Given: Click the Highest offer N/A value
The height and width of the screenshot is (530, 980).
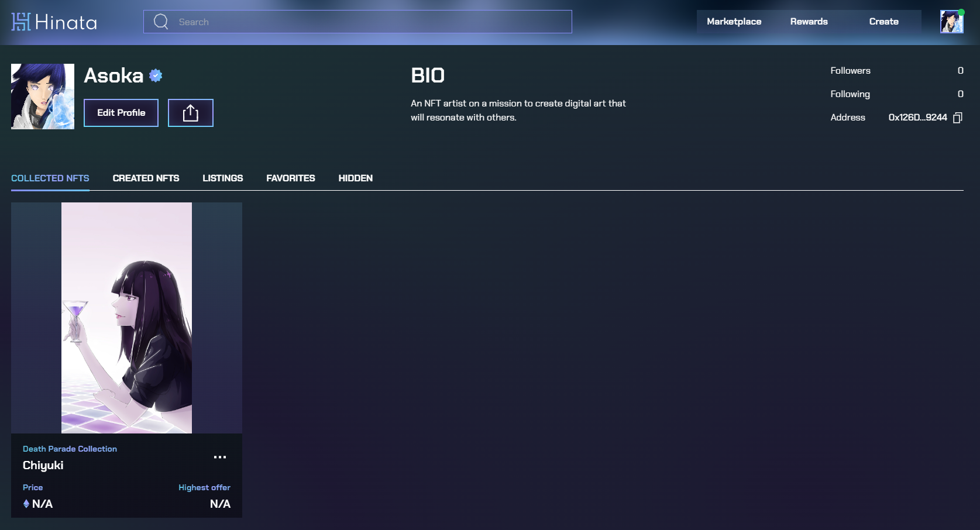Looking at the screenshot, I should click(220, 504).
